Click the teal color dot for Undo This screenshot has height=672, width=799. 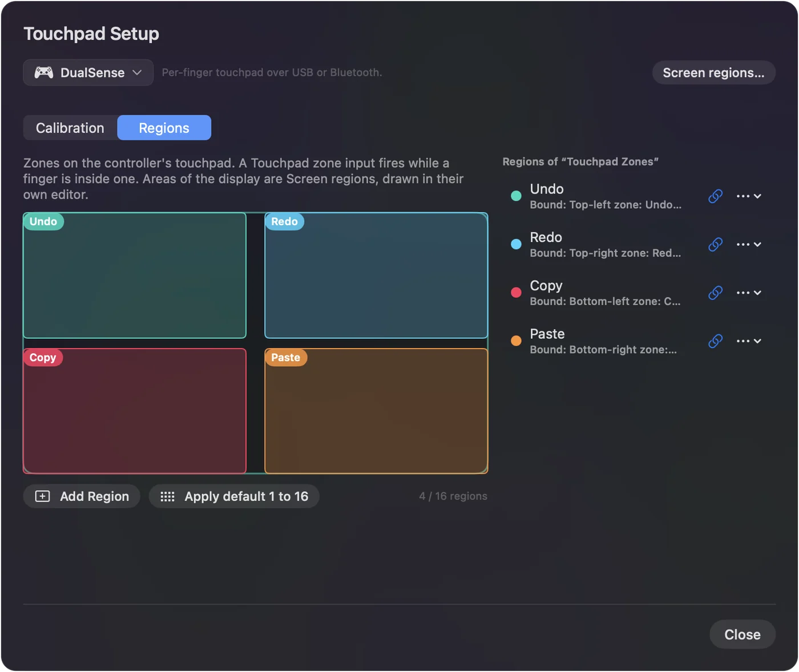(x=516, y=196)
